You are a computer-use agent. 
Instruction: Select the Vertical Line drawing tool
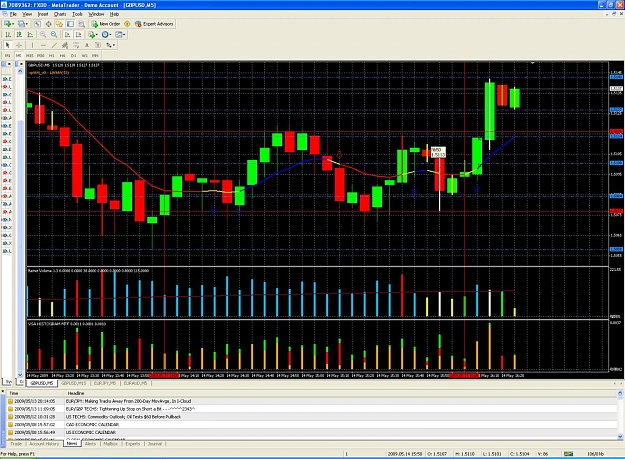click(32, 45)
